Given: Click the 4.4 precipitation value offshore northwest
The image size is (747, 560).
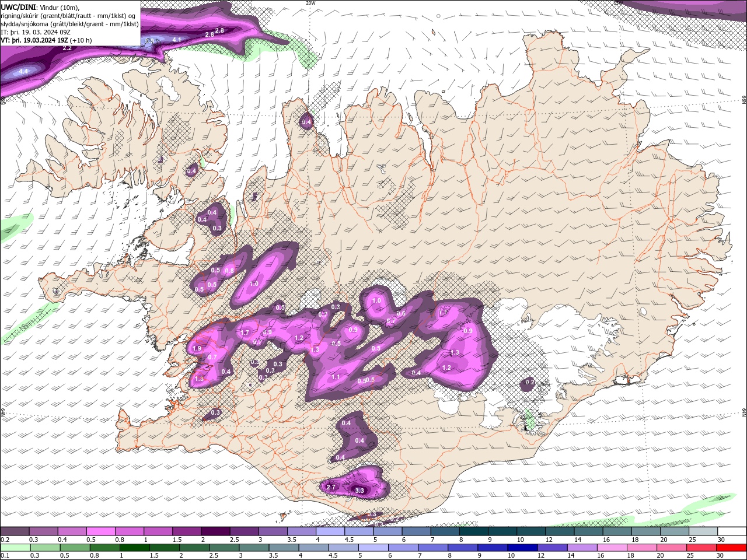Looking at the screenshot, I should (x=23, y=71).
